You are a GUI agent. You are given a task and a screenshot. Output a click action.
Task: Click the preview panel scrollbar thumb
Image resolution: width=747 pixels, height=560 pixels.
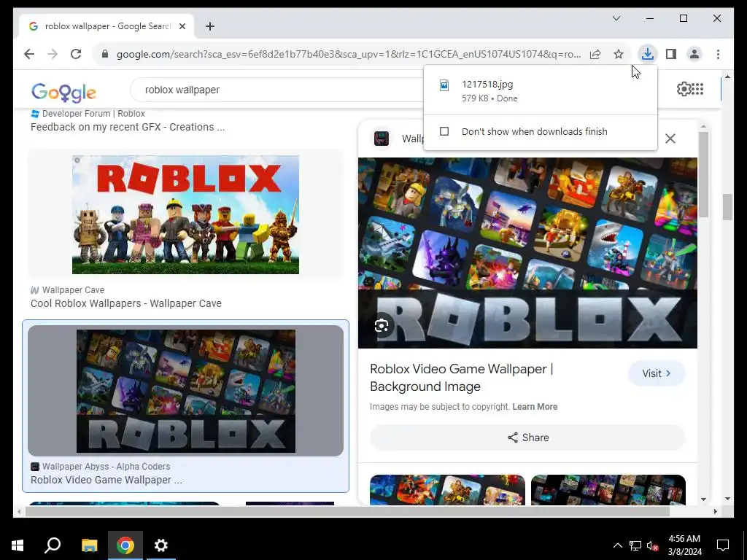[704, 174]
